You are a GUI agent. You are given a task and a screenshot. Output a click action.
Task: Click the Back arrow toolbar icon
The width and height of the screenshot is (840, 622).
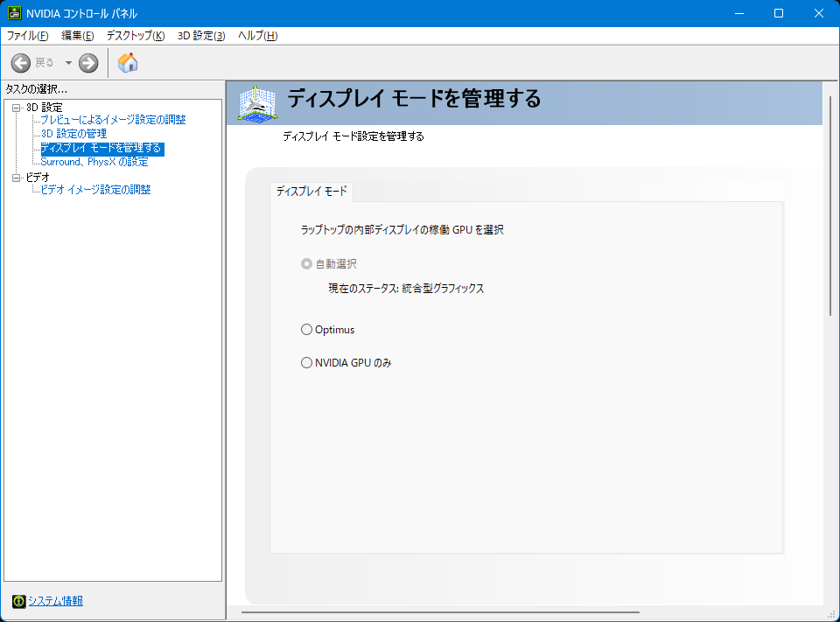[21, 63]
